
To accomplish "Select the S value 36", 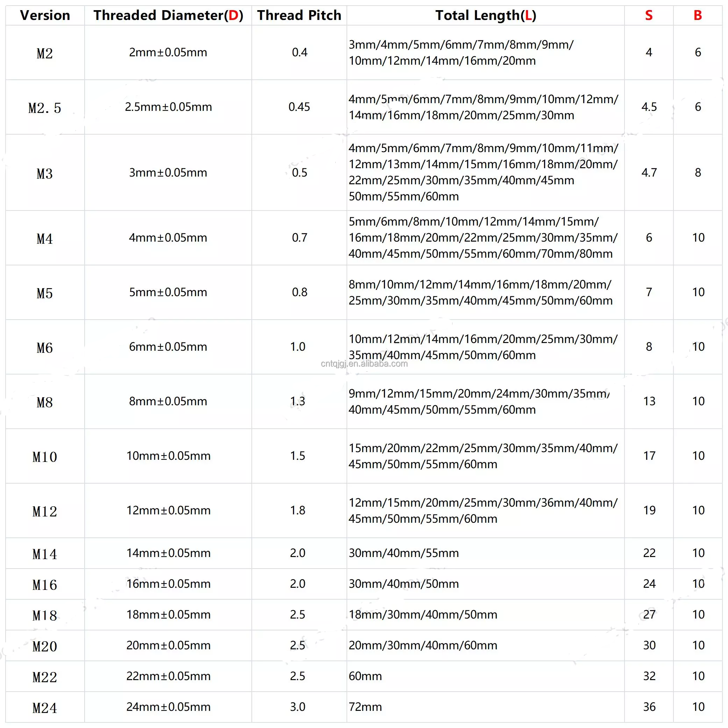I will coord(649,707).
